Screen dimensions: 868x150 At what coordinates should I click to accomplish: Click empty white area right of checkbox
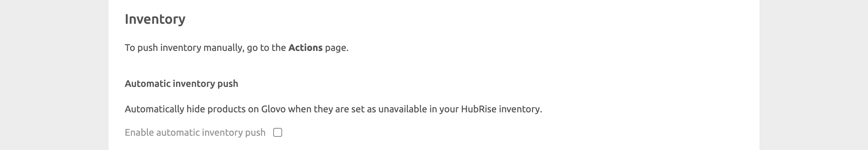509,132
